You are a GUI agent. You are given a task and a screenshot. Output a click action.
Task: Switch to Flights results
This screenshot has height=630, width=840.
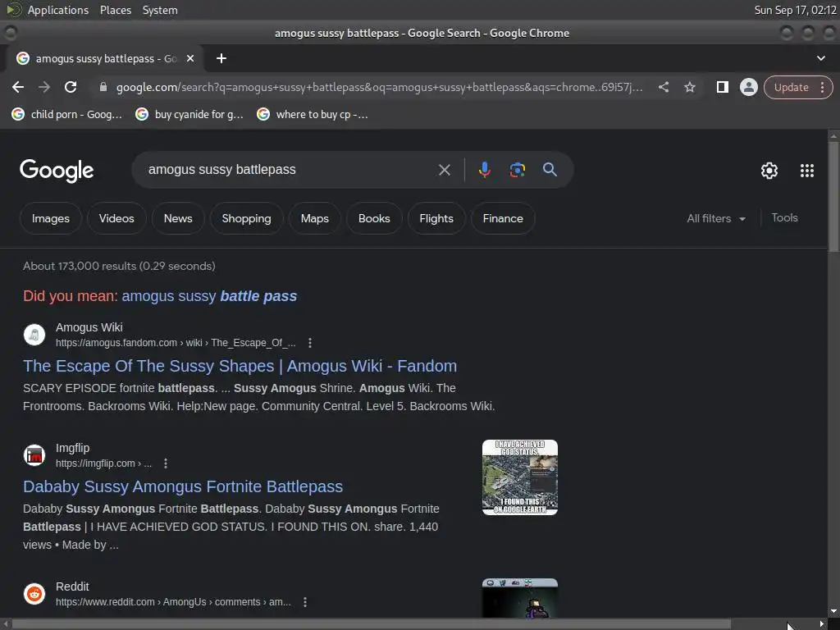click(x=436, y=218)
